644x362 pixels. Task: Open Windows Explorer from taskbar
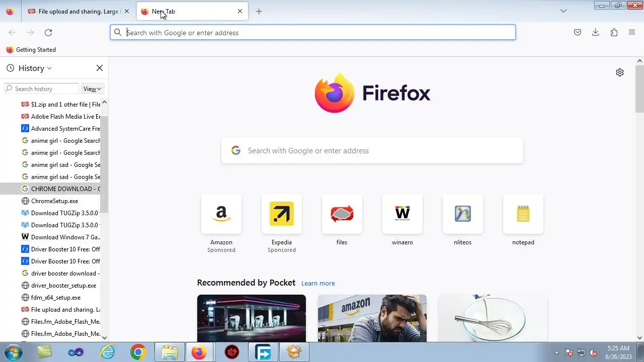tap(169, 352)
